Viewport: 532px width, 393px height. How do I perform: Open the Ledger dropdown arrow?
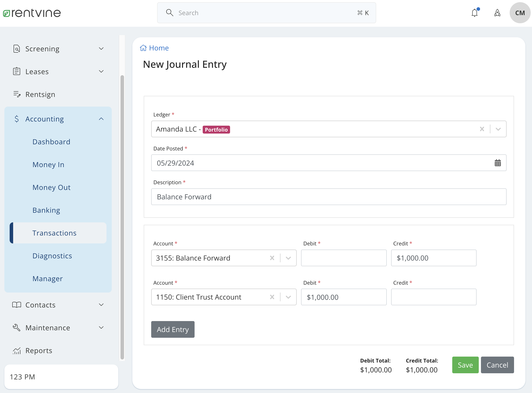[498, 129]
